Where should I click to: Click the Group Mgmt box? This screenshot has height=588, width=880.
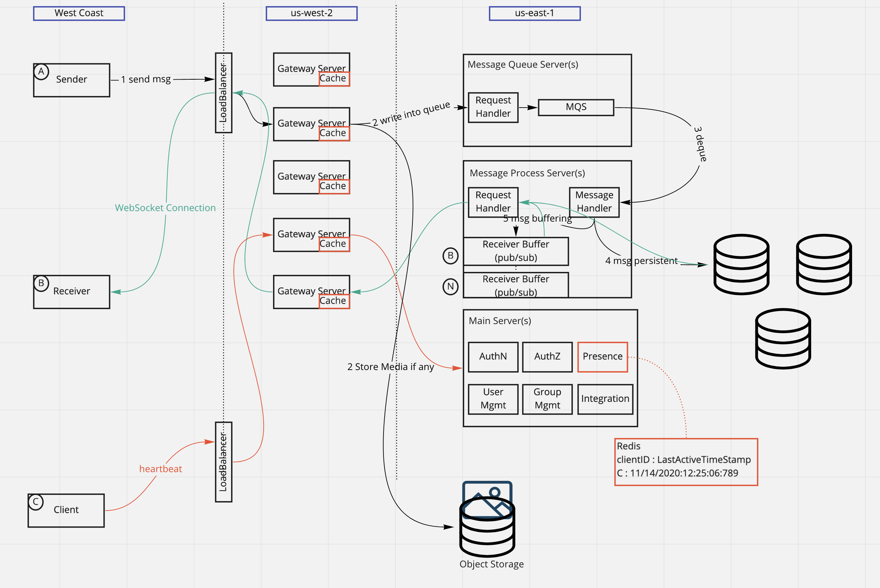pyautogui.click(x=547, y=399)
